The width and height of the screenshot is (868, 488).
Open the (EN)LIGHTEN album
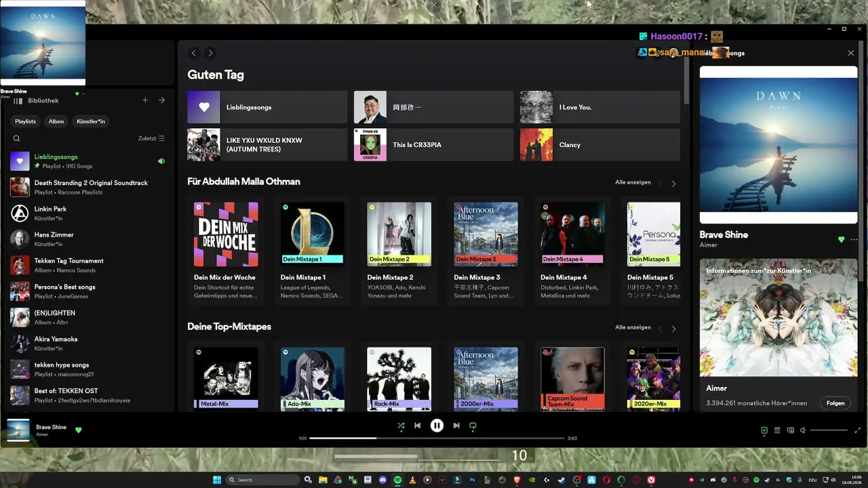tap(87, 317)
